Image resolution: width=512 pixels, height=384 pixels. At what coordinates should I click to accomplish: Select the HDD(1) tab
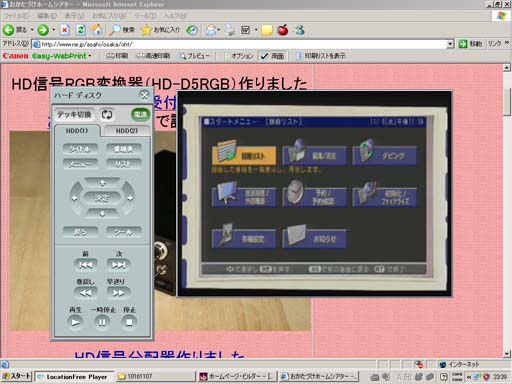(x=77, y=131)
